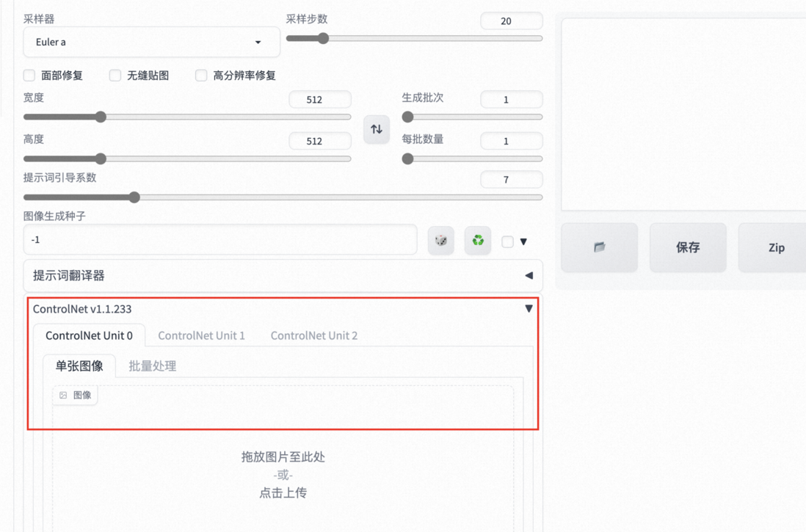
Task: Select the 单张图像 tab
Action: [x=79, y=366]
